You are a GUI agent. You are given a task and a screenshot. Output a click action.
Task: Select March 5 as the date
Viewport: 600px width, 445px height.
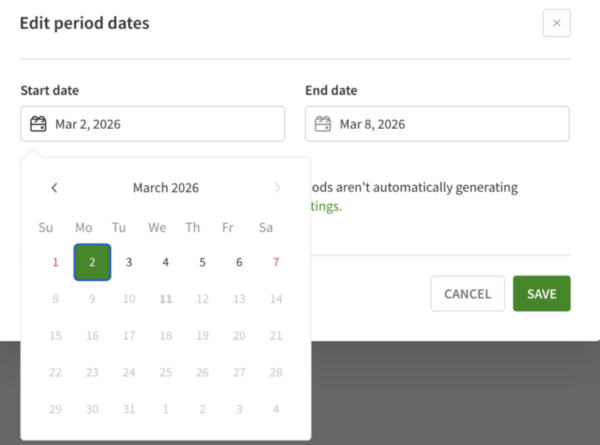tap(202, 262)
